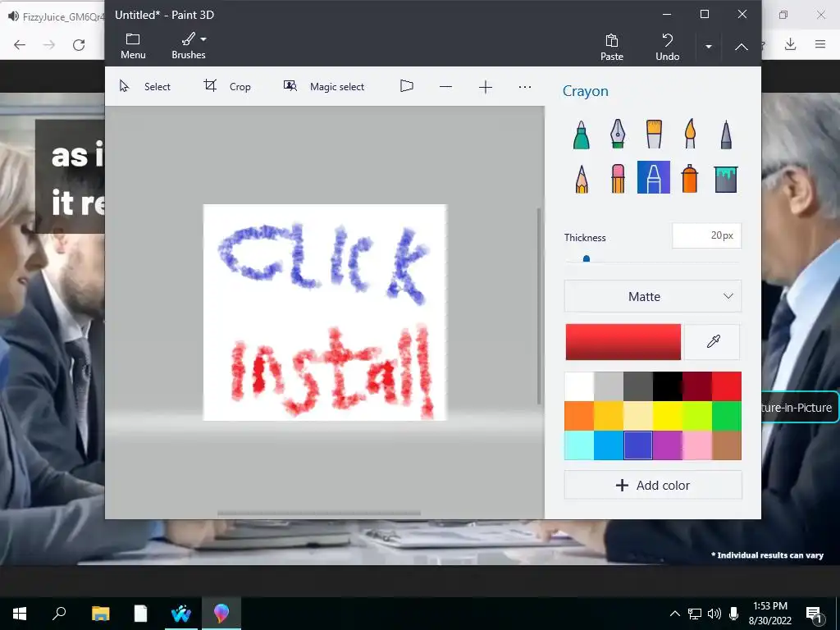Pick the light gray swatch
The width and height of the screenshot is (840, 630).
[609, 386]
